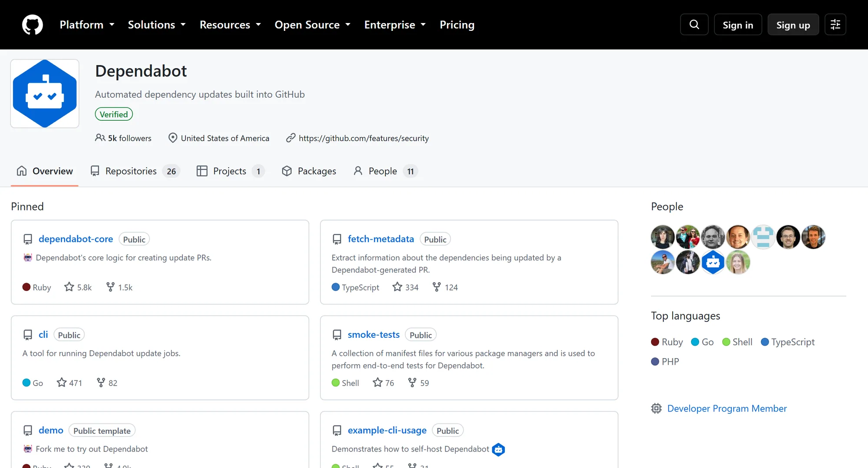Open the appearance settings sliders icon
Screen dimensions: 868x468
[x=835, y=24]
